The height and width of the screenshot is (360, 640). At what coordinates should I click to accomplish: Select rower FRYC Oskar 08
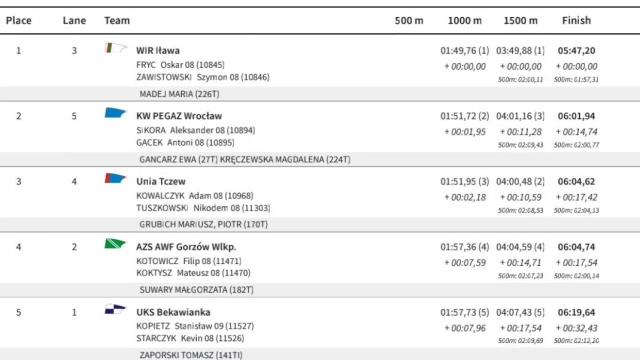180,65
